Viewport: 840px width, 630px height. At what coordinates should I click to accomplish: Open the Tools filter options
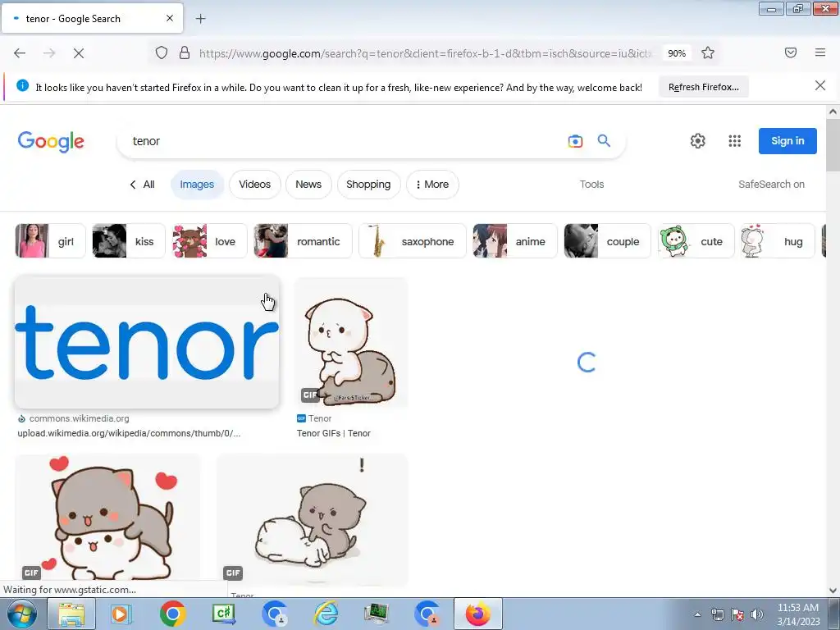coord(591,185)
